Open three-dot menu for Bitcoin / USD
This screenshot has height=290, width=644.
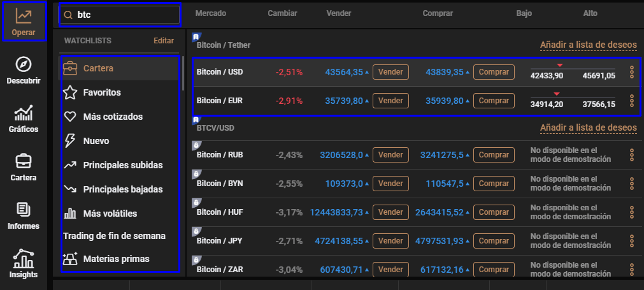(631, 72)
